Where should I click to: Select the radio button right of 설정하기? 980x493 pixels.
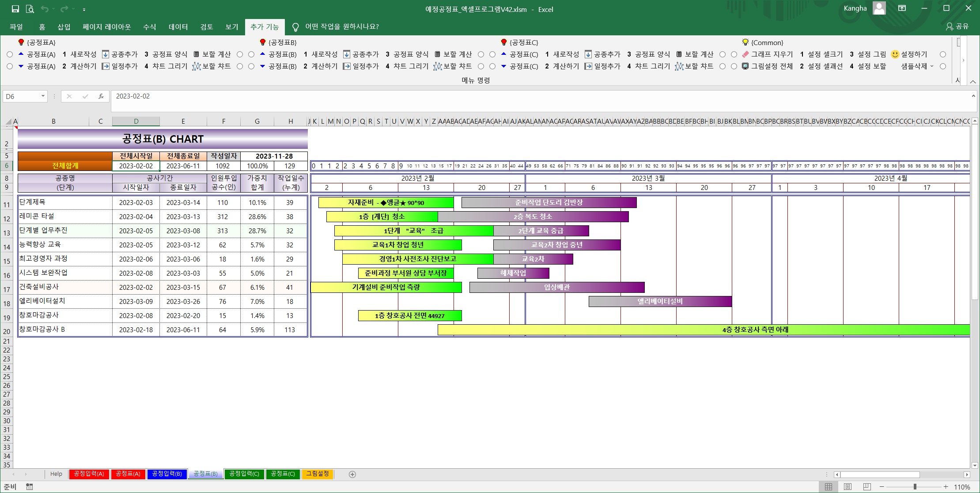coord(943,54)
